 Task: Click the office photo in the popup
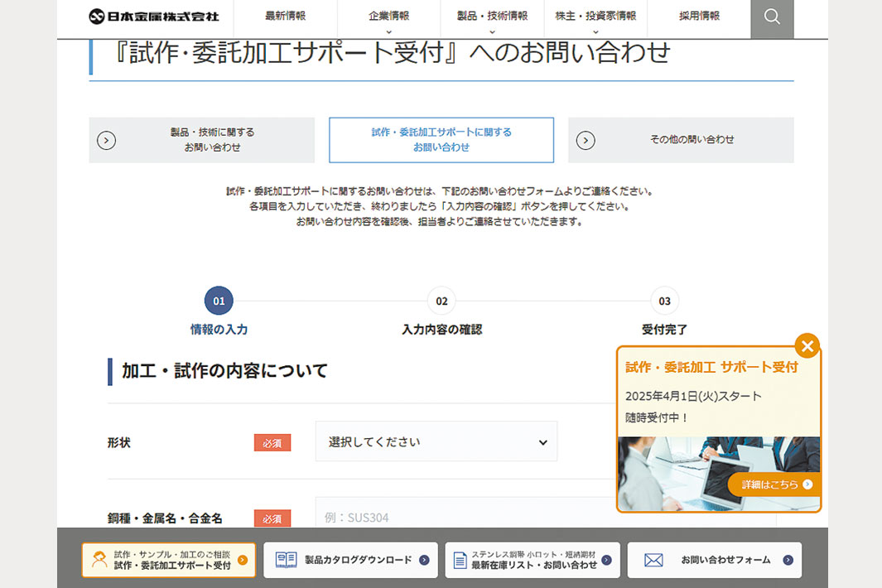(671, 472)
